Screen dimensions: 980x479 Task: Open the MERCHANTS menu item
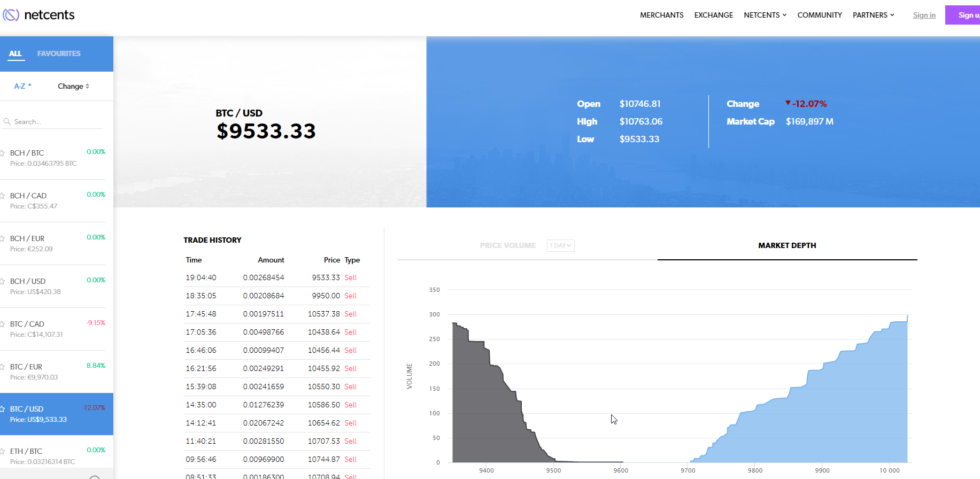click(662, 15)
